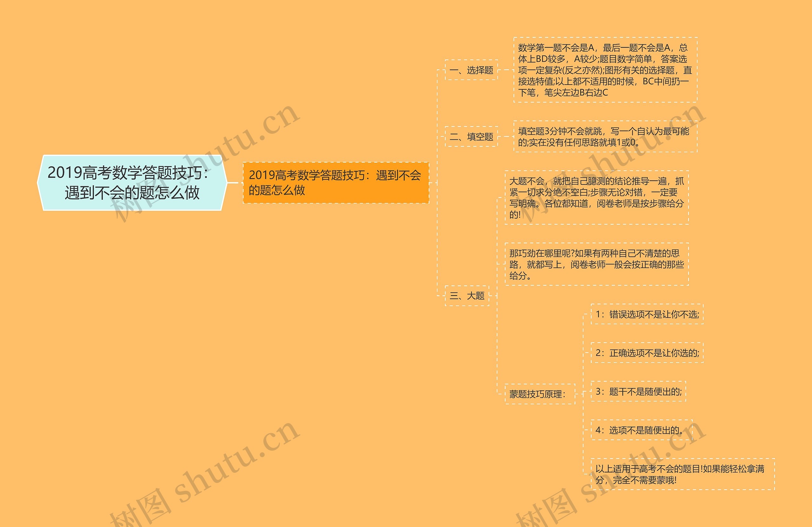Select the light blue root node titled 2019高考数学答题技巧
The height and width of the screenshot is (527, 812).
coord(132,183)
